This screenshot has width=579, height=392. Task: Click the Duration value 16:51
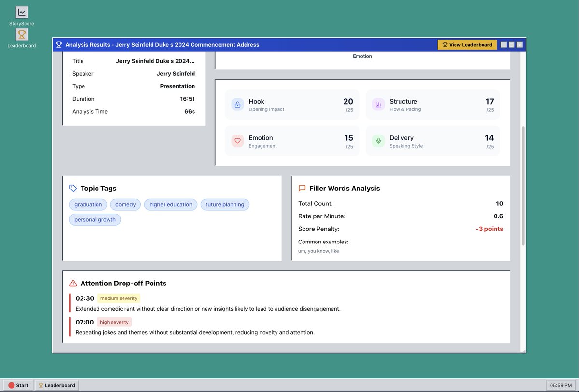(188, 99)
